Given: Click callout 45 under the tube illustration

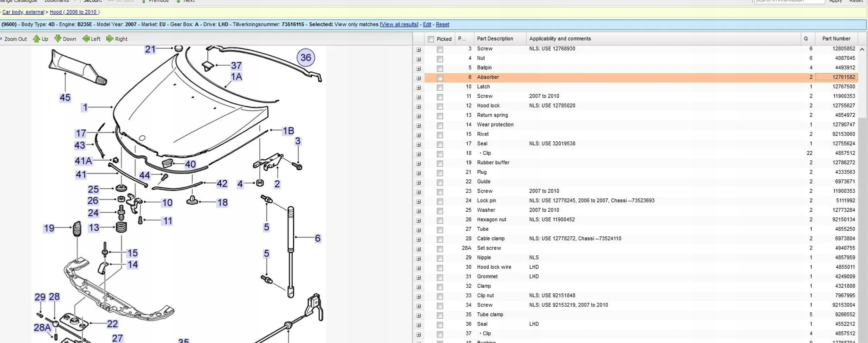Looking at the screenshot, I should point(65,98).
